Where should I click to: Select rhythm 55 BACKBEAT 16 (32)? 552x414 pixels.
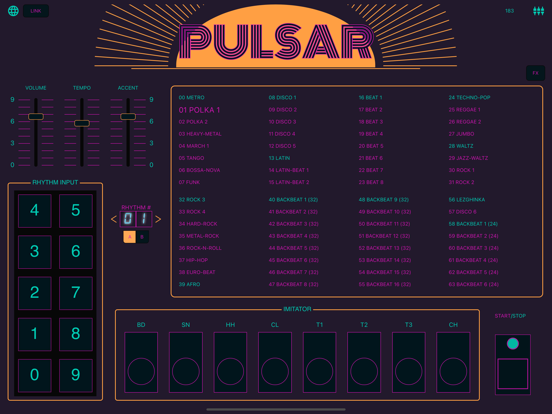click(385, 284)
